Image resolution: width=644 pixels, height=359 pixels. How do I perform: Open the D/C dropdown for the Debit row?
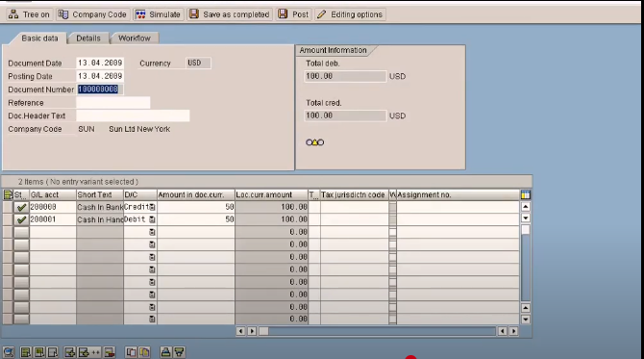[x=153, y=219]
